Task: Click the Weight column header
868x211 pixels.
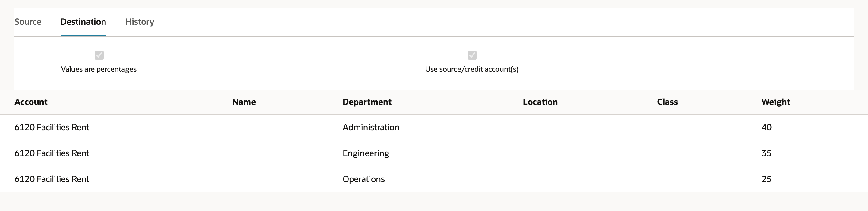Action: pyautogui.click(x=775, y=102)
